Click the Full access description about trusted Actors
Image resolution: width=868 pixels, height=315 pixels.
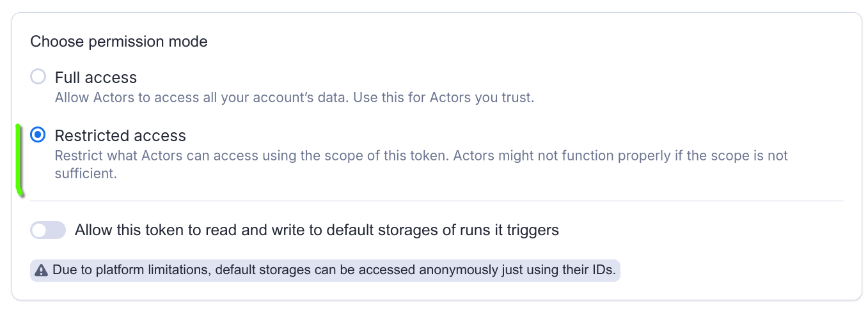click(294, 98)
